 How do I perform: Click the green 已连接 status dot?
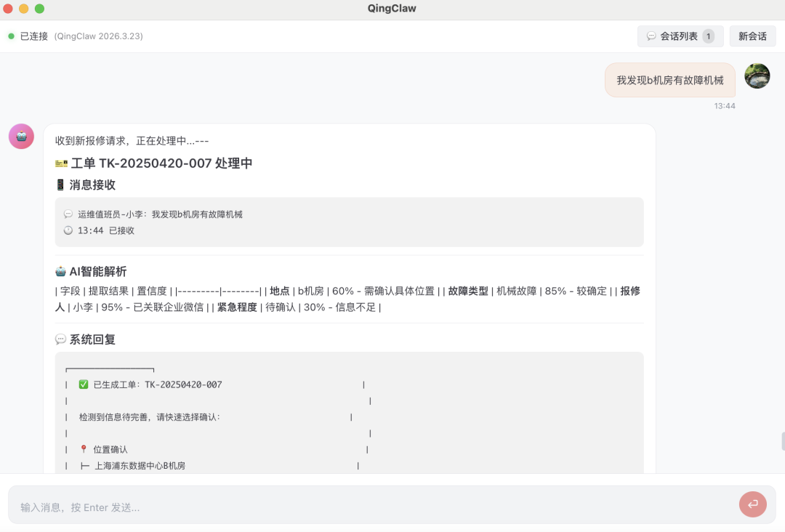coord(11,36)
